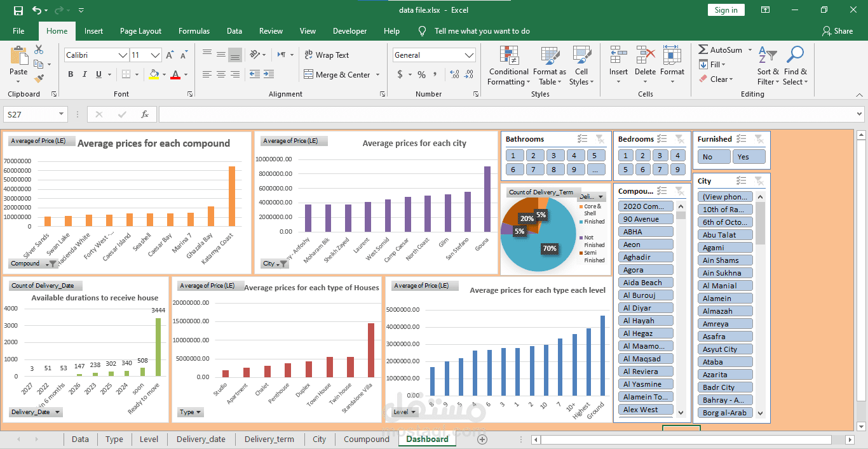Open Sort & Filter
Image resolution: width=868 pixels, height=449 pixels.
point(768,66)
